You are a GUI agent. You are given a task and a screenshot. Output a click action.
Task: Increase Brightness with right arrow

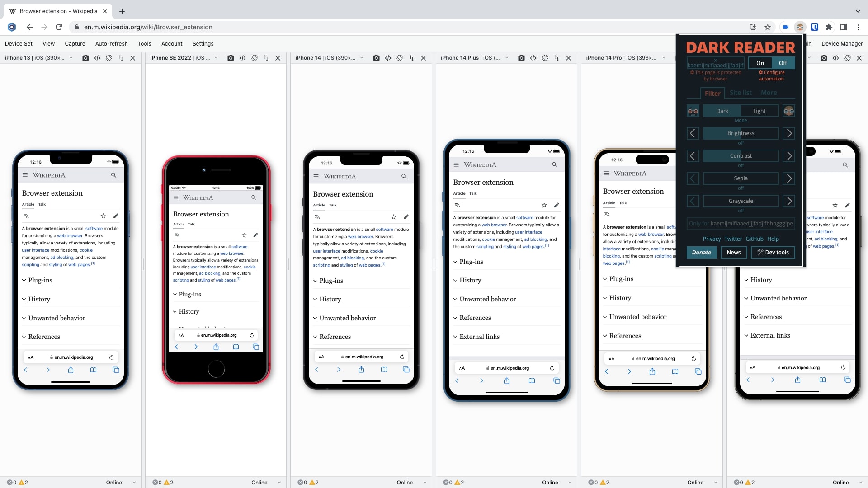pos(789,133)
